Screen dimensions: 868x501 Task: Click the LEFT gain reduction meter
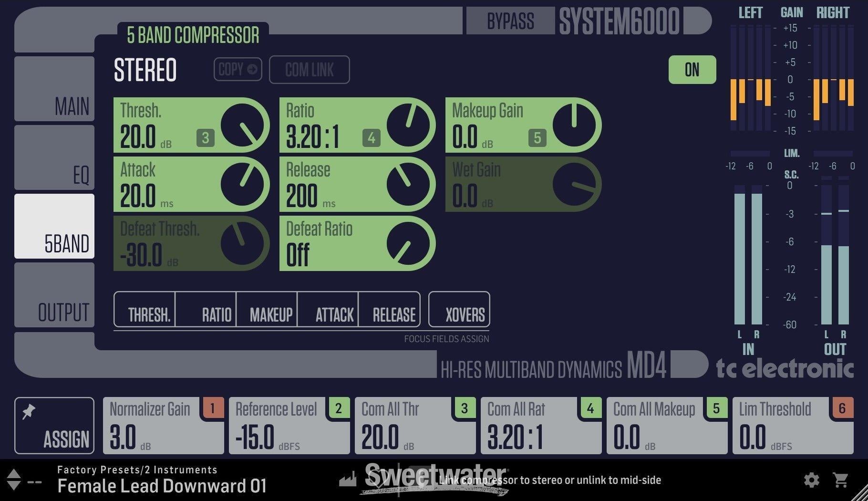pyautogui.click(x=750, y=78)
